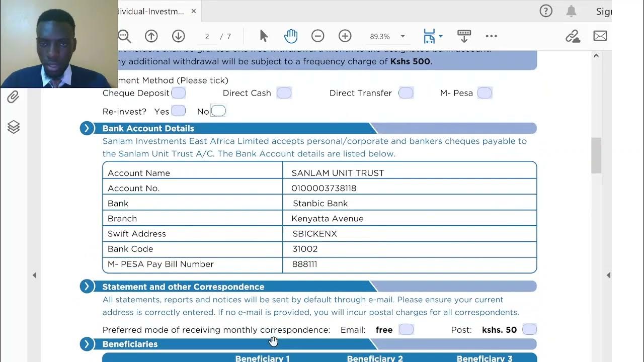Screen dimensions: 644x362
Task: Open the help question mark icon
Action: [546, 11]
